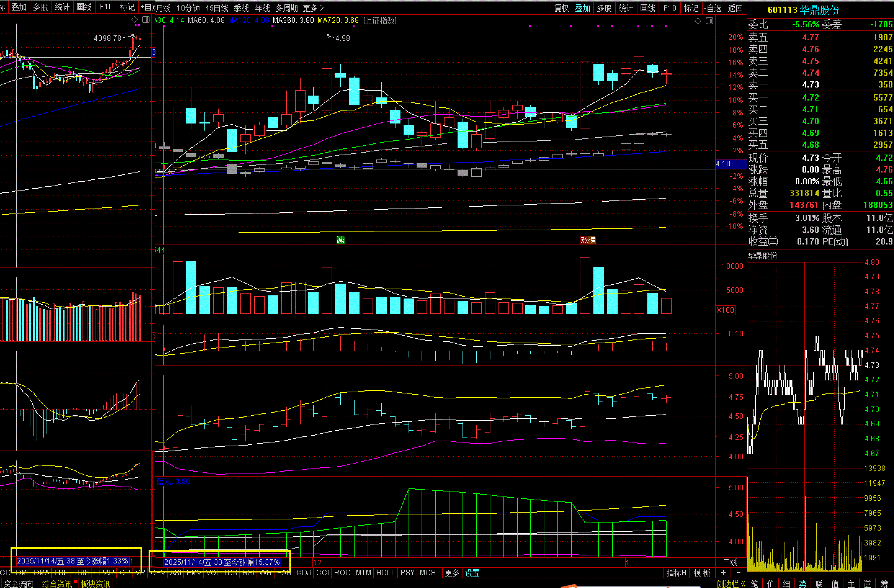Click the diamond icon above main chart
The image size is (894, 588).
point(698,21)
